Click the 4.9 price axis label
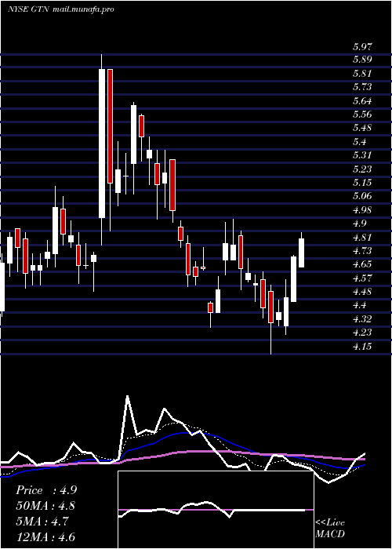Viewport: 392px width, 549px height. pyautogui.click(x=359, y=224)
